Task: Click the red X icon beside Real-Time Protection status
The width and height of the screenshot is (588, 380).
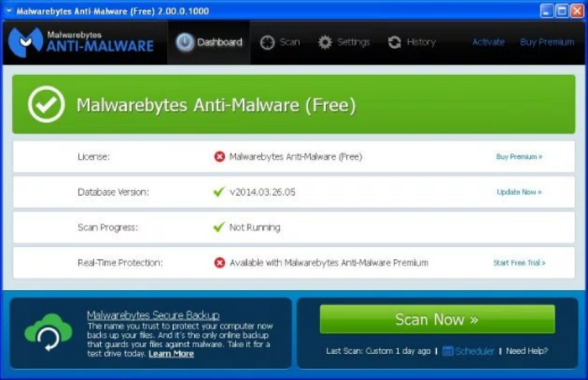Action: [219, 262]
